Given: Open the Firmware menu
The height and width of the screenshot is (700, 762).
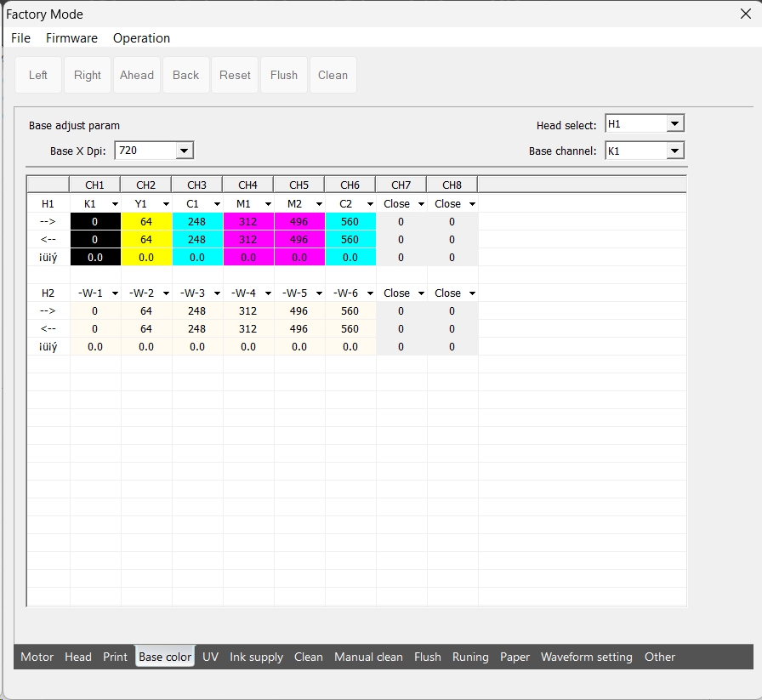Looking at the screenshot, I should 71,38.
